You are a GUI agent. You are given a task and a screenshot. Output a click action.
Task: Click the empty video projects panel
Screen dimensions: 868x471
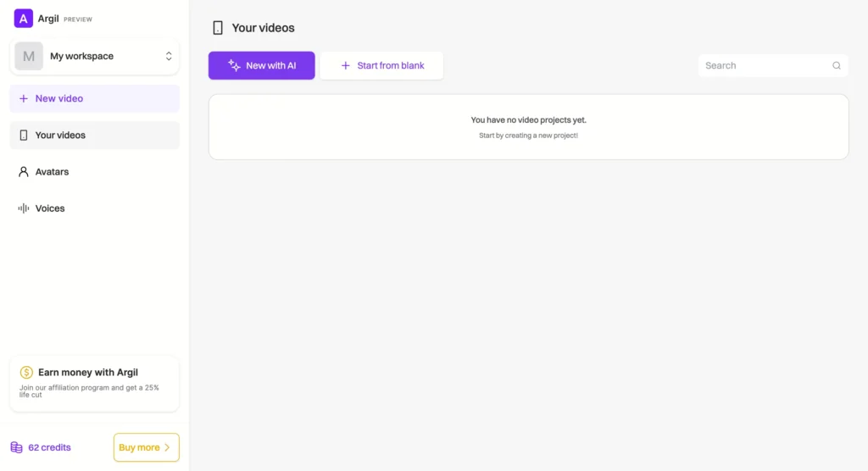pyautogui.click(x=528, y=127)
